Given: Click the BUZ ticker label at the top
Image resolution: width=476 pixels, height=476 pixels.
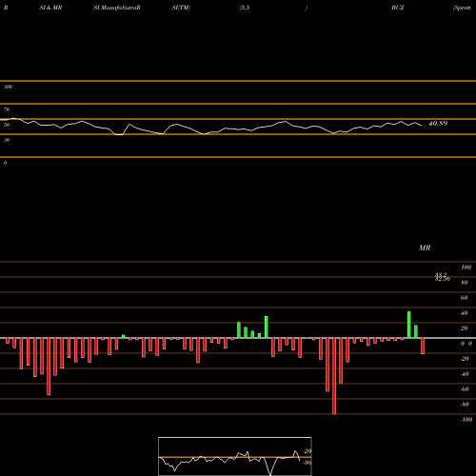Looking at the screenshot, I should pos(398,8).
